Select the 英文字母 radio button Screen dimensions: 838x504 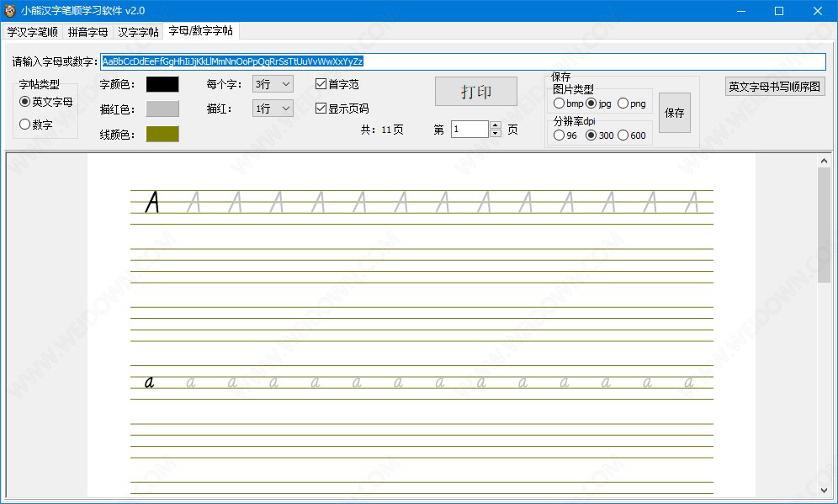coord(46,102)
